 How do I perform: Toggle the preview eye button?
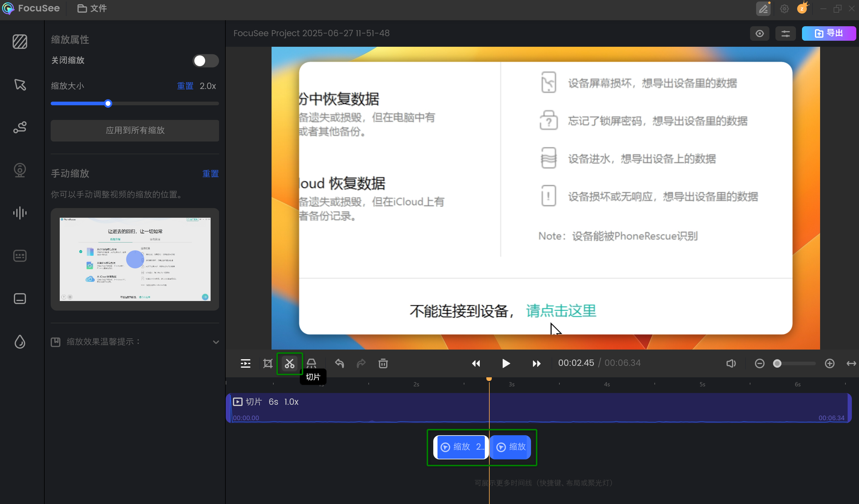759,33
